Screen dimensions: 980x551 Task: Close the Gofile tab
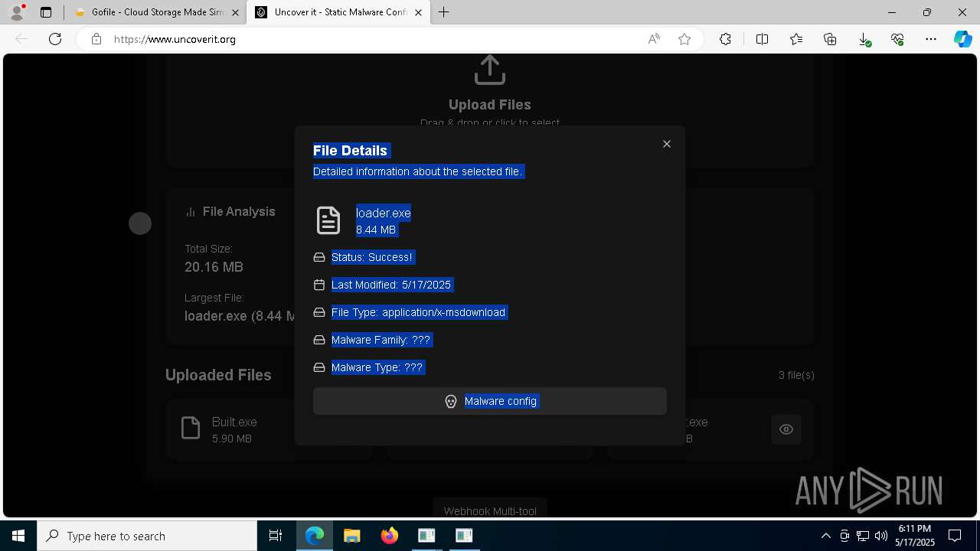click(x=235, y=12)
